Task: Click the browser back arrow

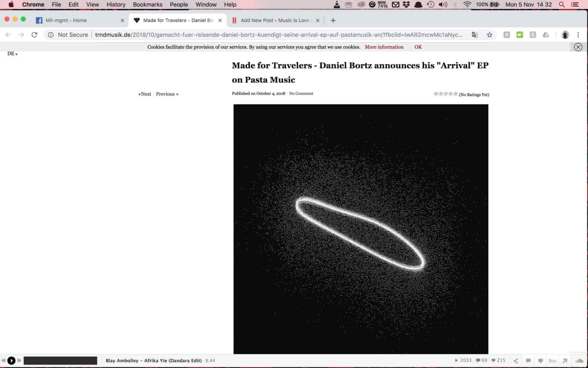Action: click(8, 35)
